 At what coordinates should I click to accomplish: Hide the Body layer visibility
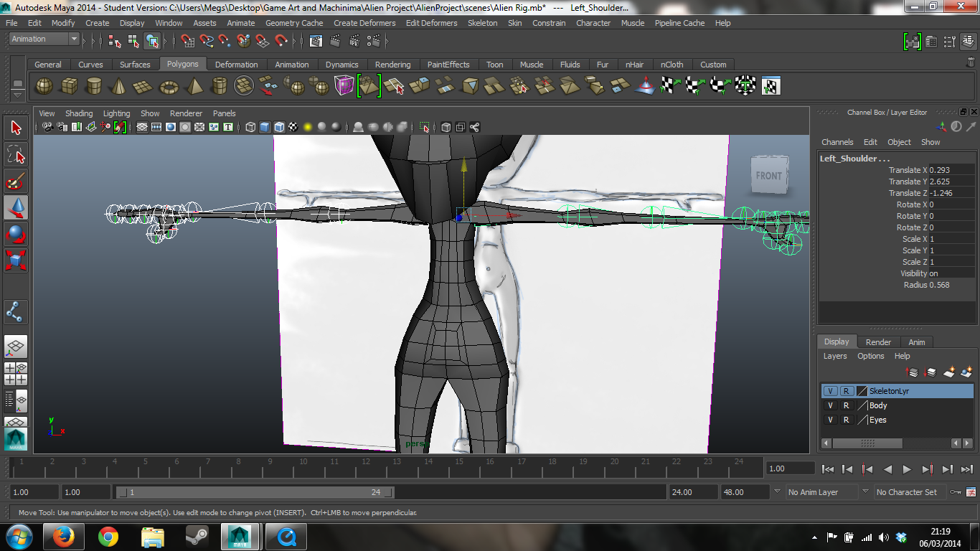(831, 405)
